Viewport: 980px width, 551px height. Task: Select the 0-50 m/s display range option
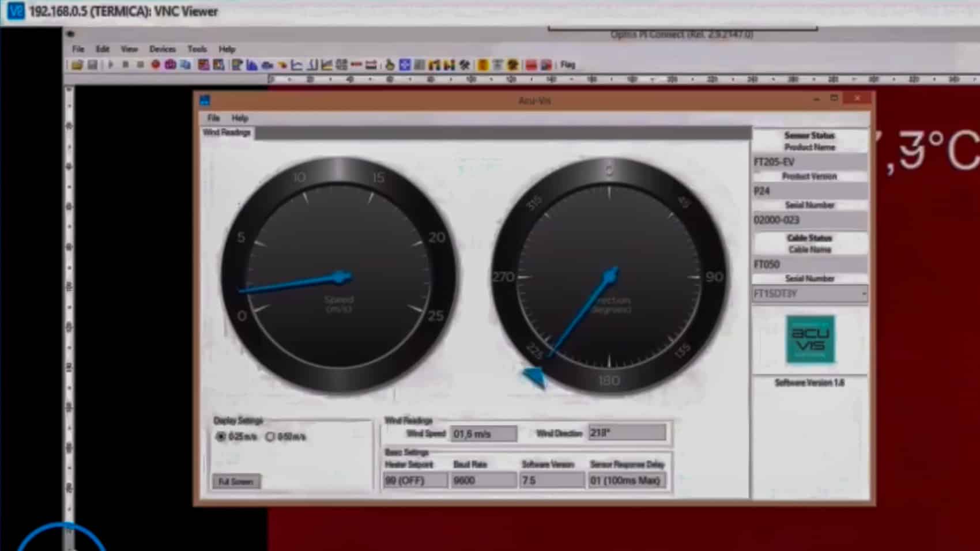[270, 437]
